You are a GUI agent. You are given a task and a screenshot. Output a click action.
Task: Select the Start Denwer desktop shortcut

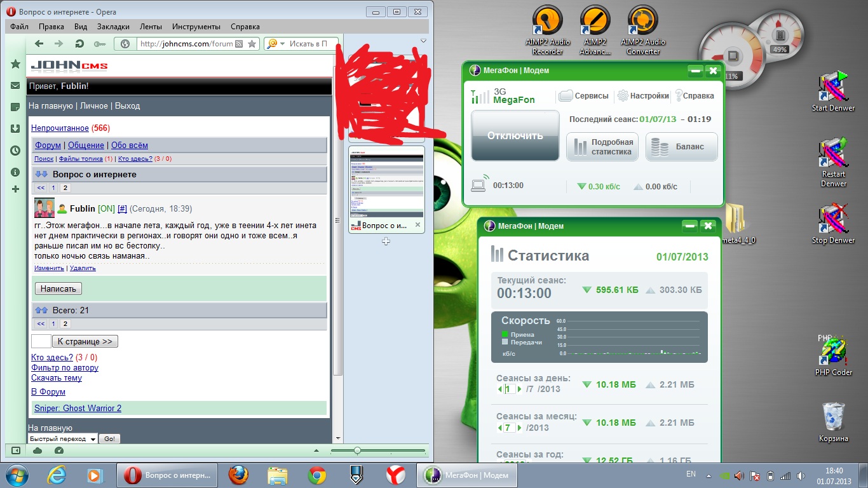(x=833, y=91)
